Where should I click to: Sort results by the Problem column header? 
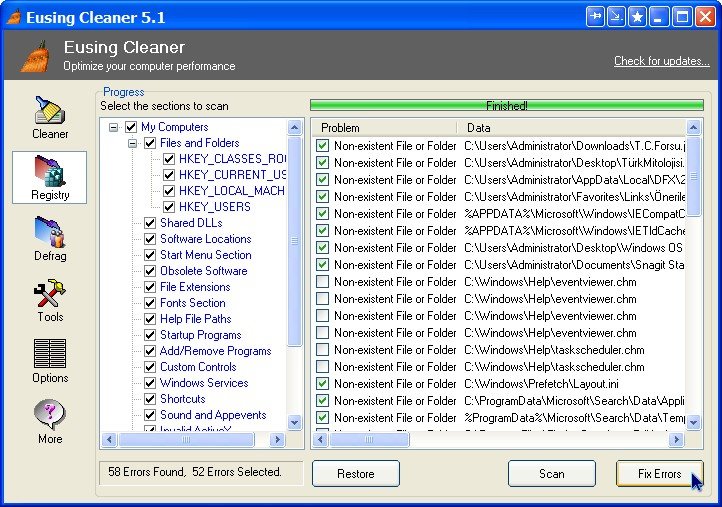384,128
